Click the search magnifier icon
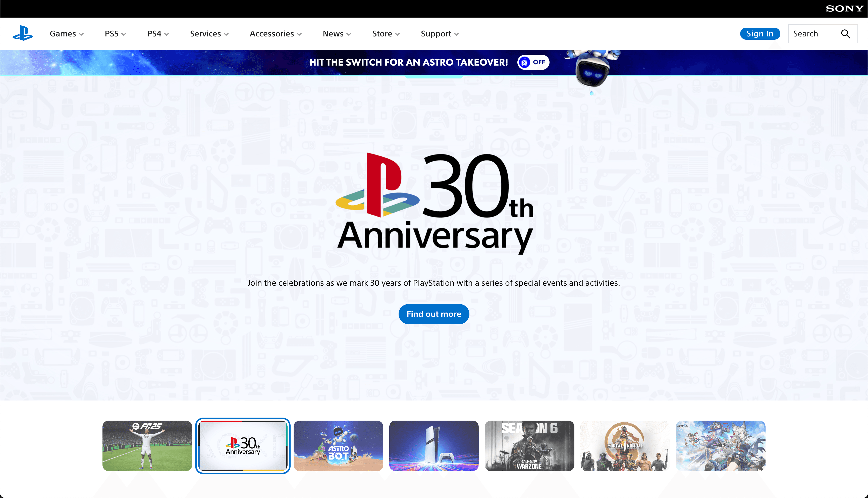The width and height of the screenshot is (868, 498). (x=845, y=34)
